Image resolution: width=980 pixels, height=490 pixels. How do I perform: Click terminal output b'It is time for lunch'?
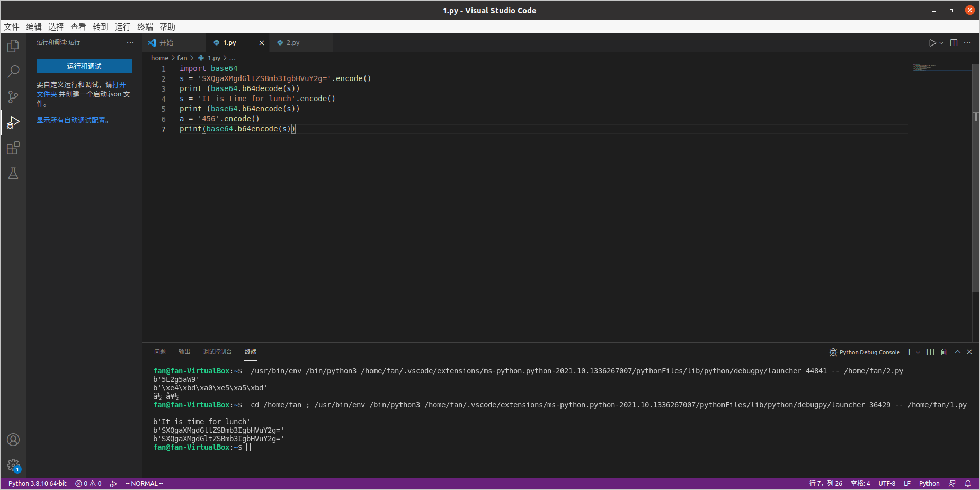tap(202, 422)
